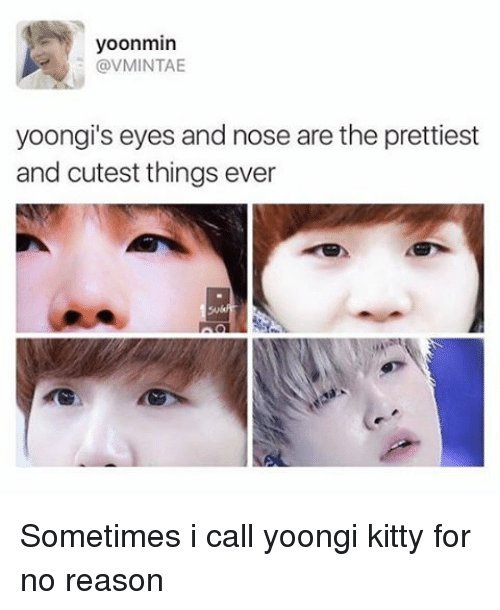This screenshot has width=500, height=610.
Task: Click the "no reason" caption line
Action: point(92,581)
